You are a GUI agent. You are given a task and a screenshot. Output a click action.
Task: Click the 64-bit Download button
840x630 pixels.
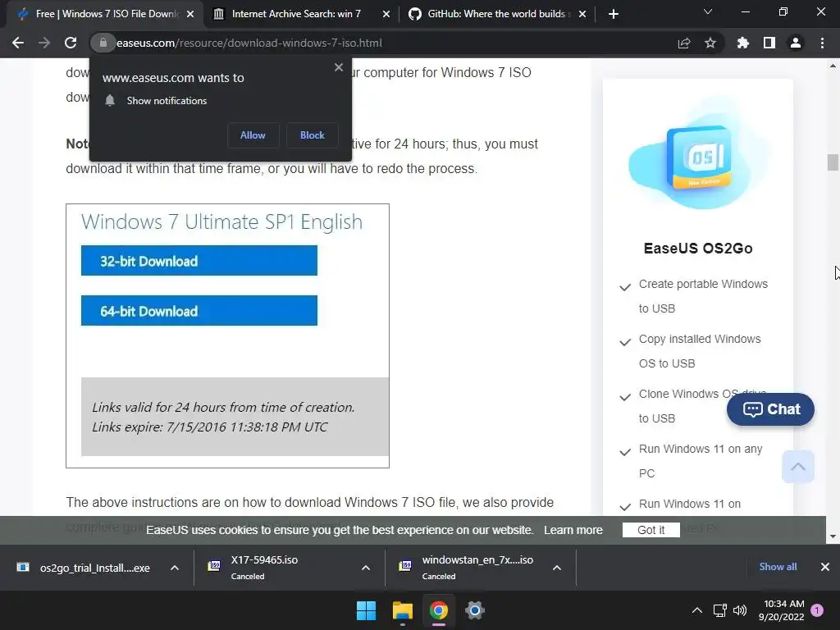(199, 311)
